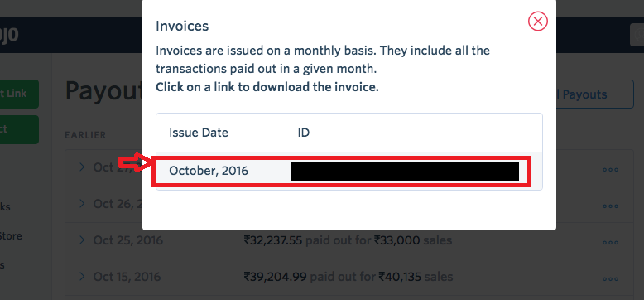This screenshot has height=300, width=644.
Task: Click the Issue Date column header
Action: 199,133
